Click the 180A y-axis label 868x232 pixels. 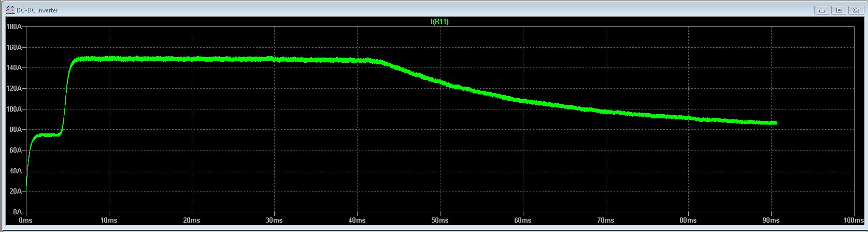14,27
